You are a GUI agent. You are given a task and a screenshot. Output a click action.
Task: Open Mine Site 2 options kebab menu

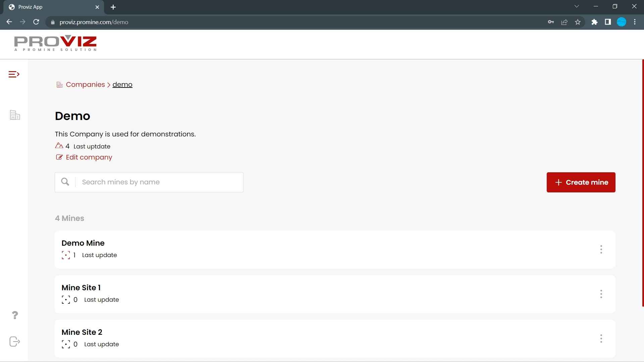[x=601, y=339]
